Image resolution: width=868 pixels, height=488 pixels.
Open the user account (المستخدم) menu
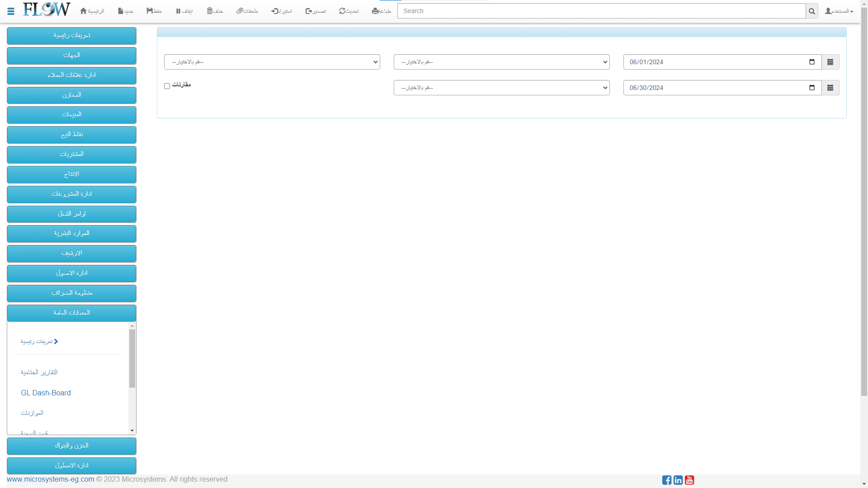tap(839, 11)
